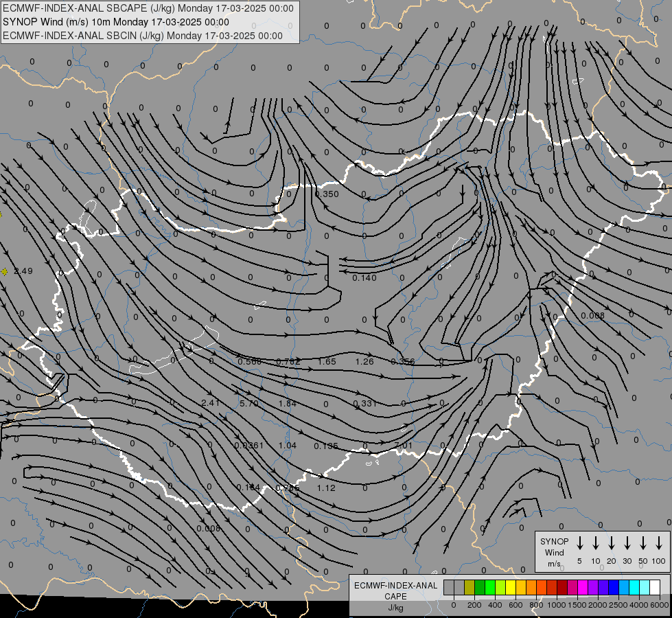The height and width of the screenshot is (618, 672).
Task: Select the dark red swatch after 1000
Action: pyautogui.click(x=562, y=587)
